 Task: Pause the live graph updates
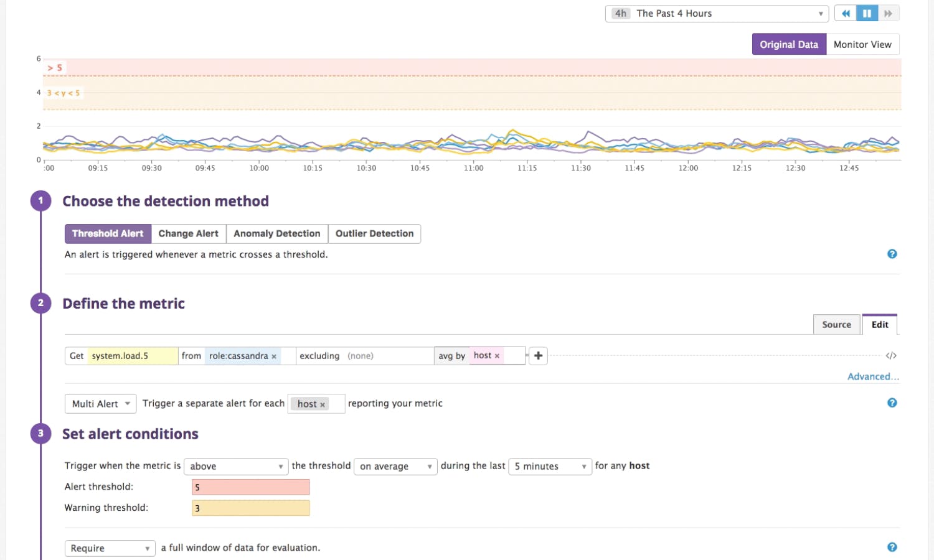[x=867, y=13]
